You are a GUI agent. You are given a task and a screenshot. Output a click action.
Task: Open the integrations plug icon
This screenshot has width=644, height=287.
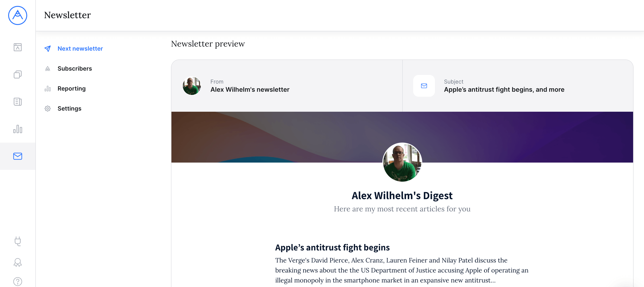(17, 241)
